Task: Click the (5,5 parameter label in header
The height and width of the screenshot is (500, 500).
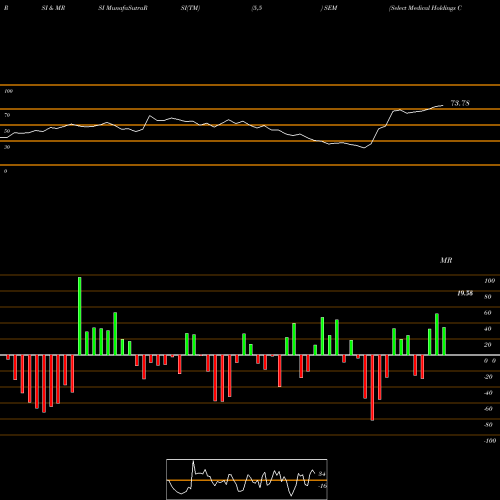Action: click(x=257, y=8)
